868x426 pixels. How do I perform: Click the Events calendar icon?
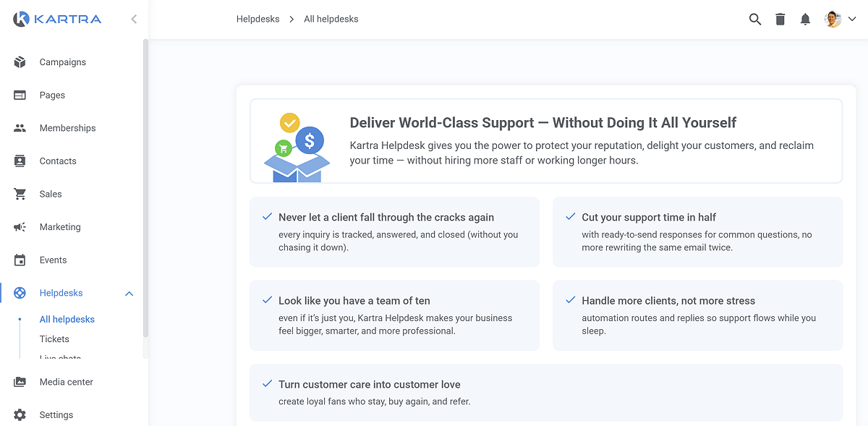click(20, 260)
